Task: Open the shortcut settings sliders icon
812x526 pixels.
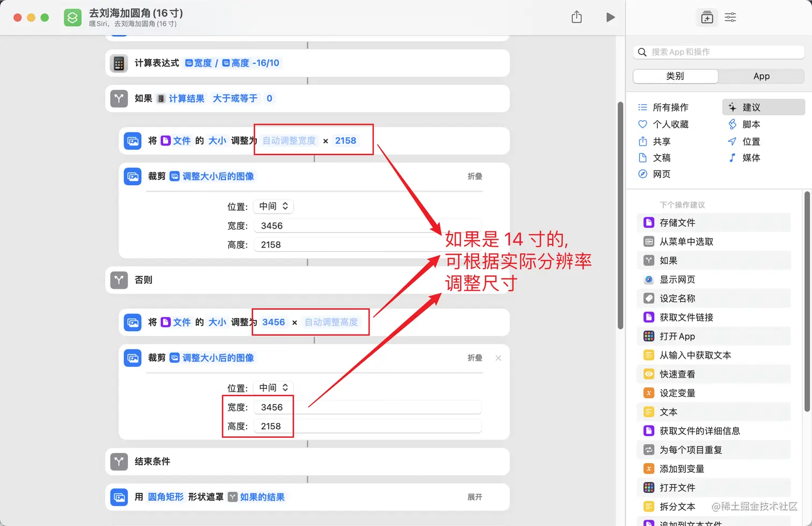Action: point(730,17)
